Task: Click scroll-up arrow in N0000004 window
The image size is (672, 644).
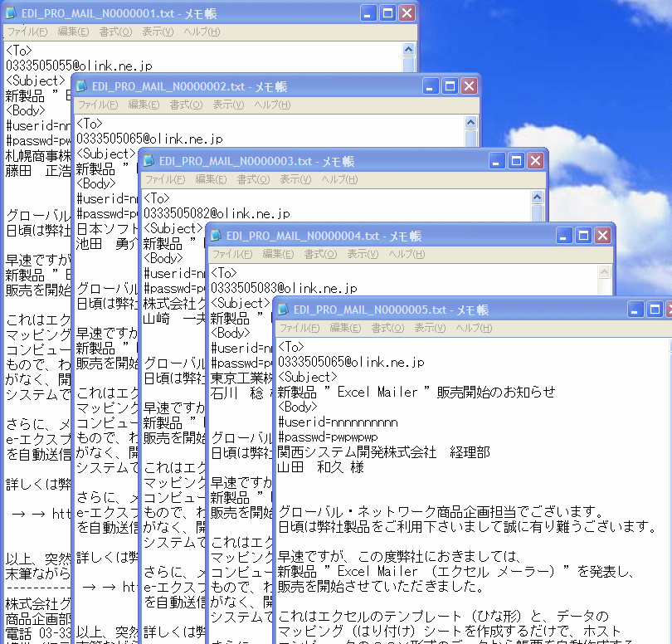Action: click(x=604, y=272)
